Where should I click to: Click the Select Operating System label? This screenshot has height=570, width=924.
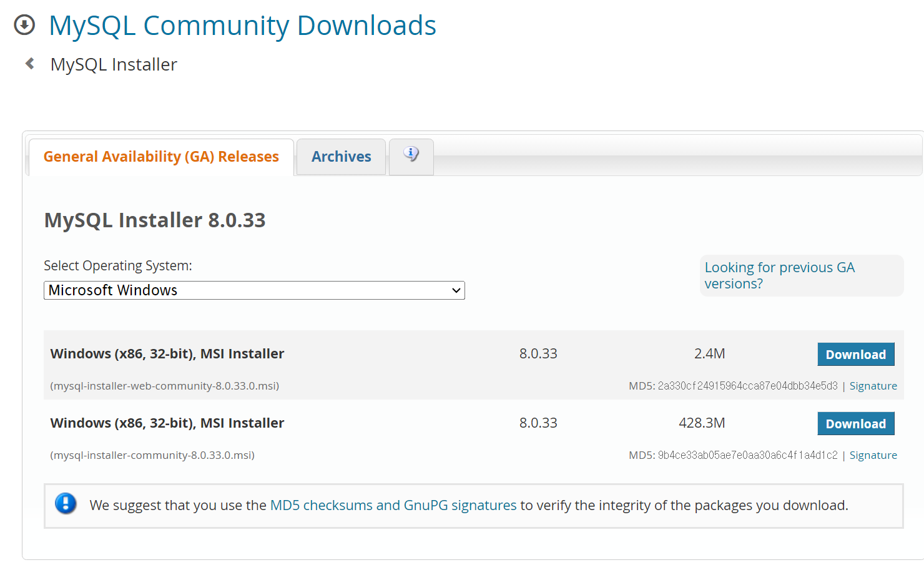[118, 266]
